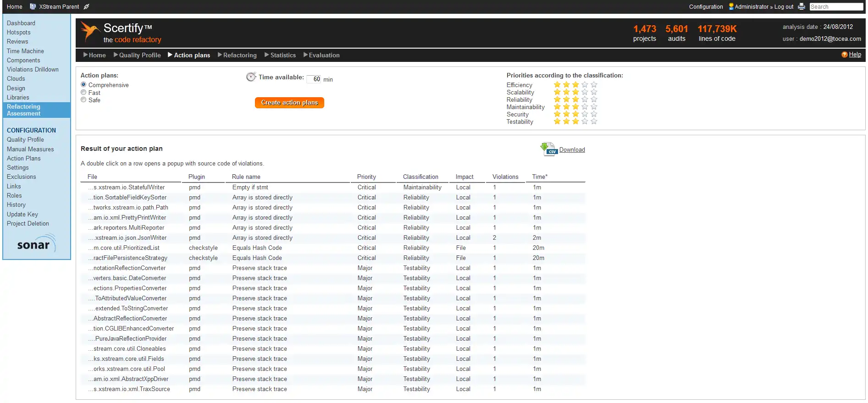This screenshot has width=868, height=403.
Task: Select the Safe action plan option
Action: point(83,99)
